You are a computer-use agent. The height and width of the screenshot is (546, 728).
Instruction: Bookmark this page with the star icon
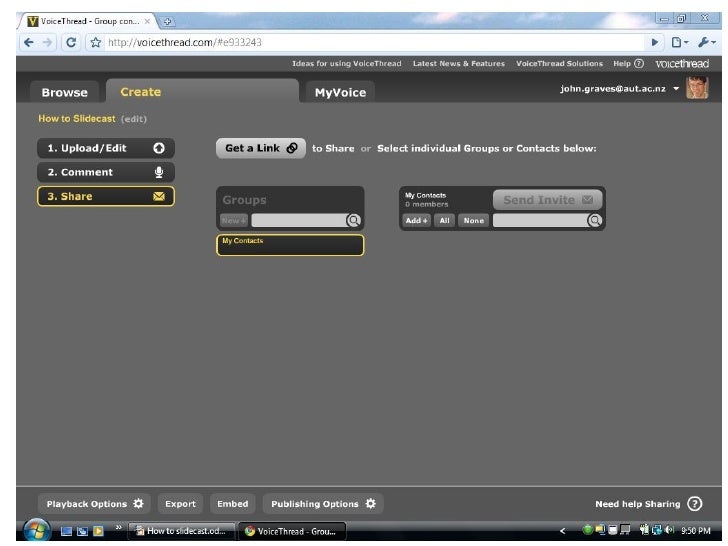pyautogui.click(x=97, y=40)
